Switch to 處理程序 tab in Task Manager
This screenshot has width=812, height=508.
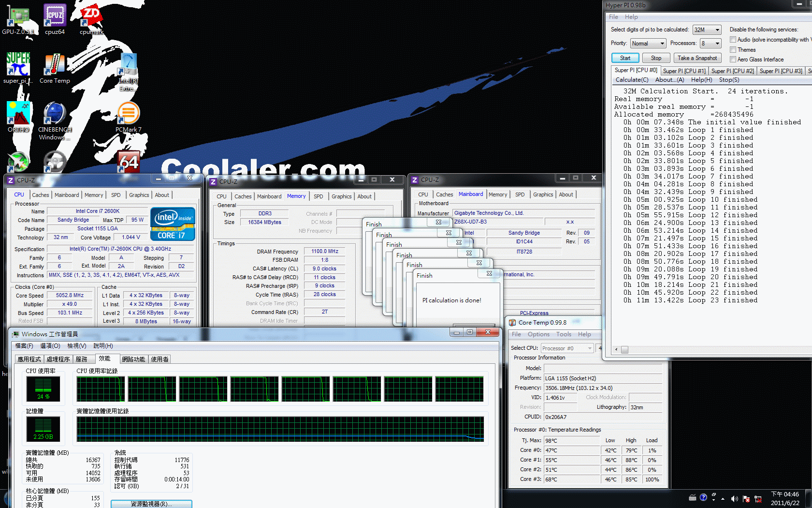click(58, 359)
